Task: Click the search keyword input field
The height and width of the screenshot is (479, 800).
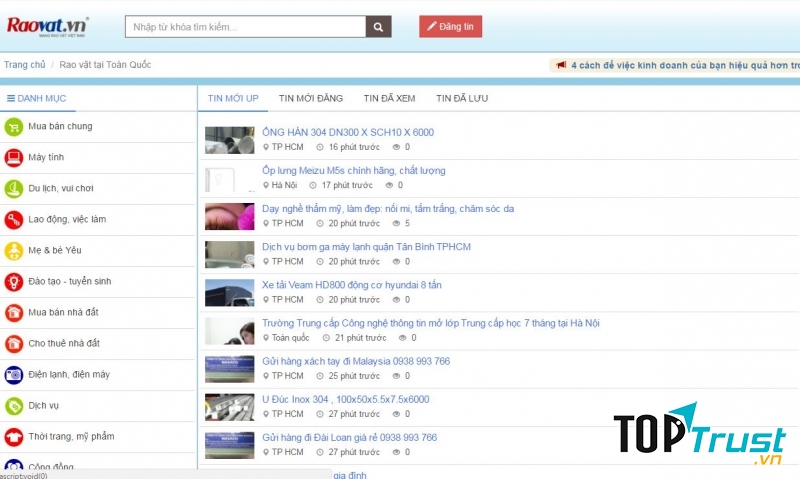Action: pyautogui.click(x=245, y=27)
